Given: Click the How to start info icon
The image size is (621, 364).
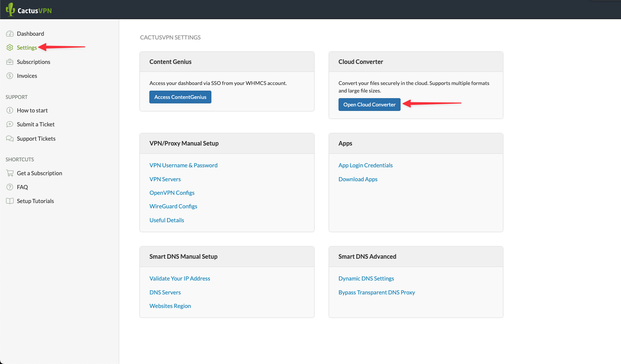Looking at the screenshot, I should coord(10,111).
